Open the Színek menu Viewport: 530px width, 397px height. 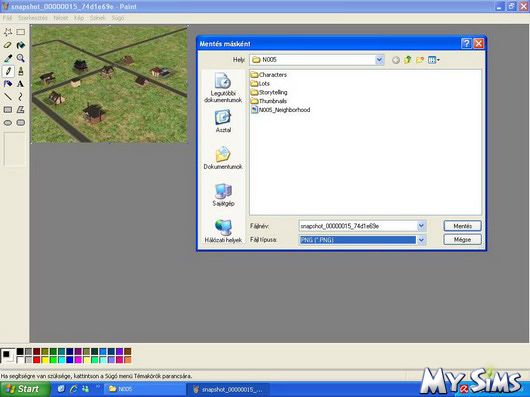pyautogui.click(x=98, y=18)
